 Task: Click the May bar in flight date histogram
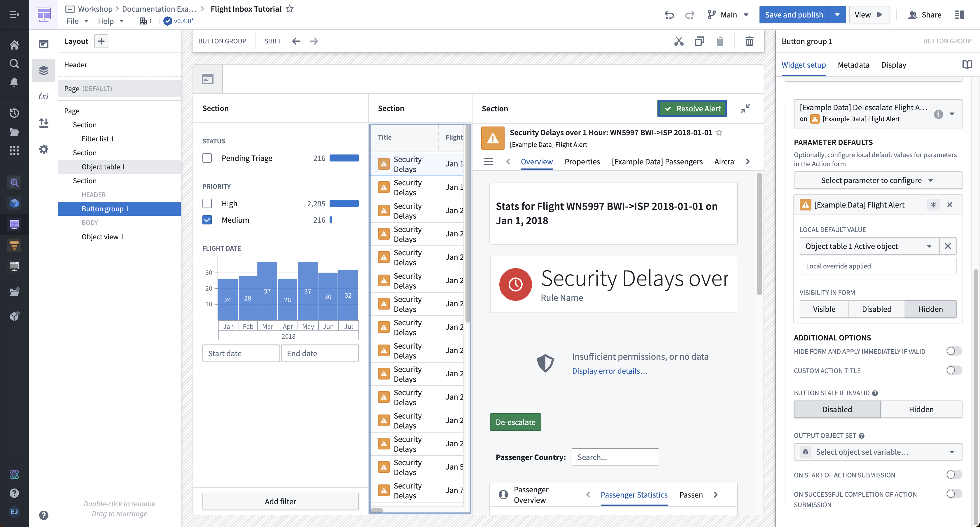307,291
